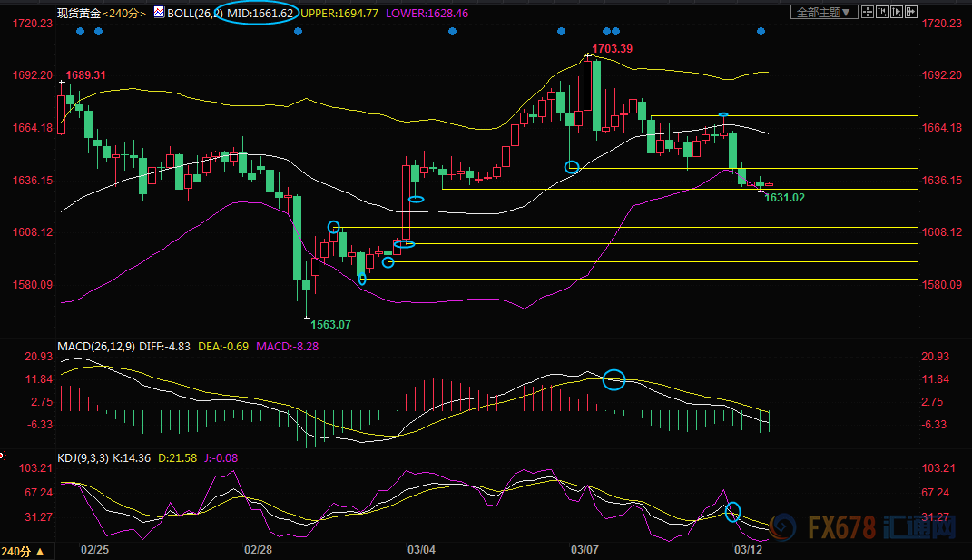Viewport: 972px width, 560px height.
Task: Click the blue event dot at the far right
Action: (x=761, y=32)
